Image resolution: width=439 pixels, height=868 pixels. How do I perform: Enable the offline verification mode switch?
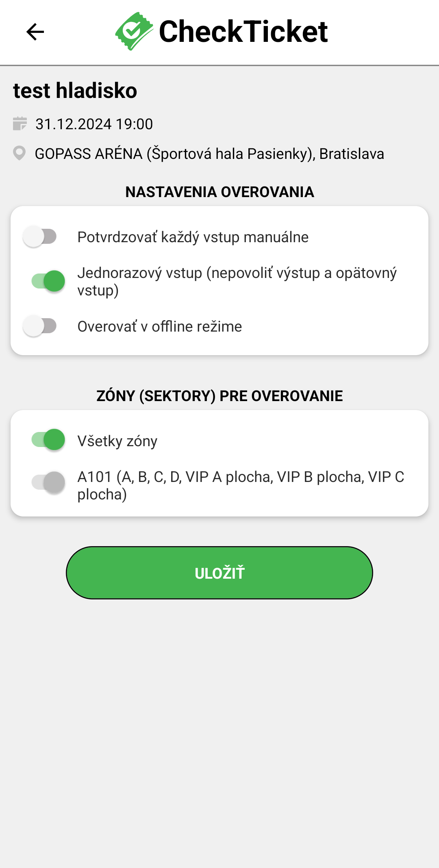point(40,326)
